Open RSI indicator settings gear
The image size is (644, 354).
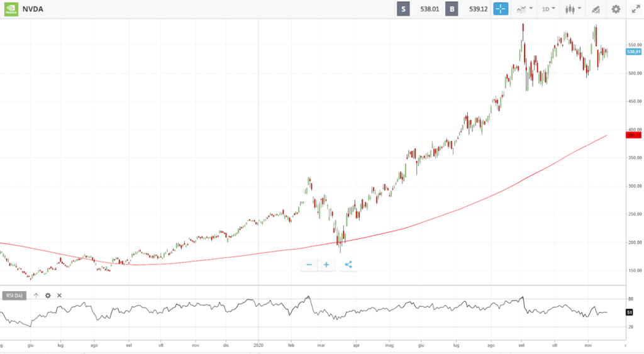click(48, 296)
